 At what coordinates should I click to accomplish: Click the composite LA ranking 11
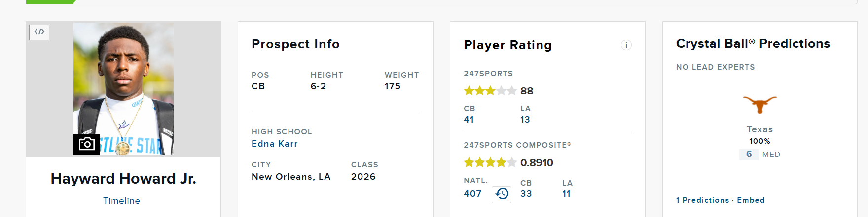tap(567, 194)
